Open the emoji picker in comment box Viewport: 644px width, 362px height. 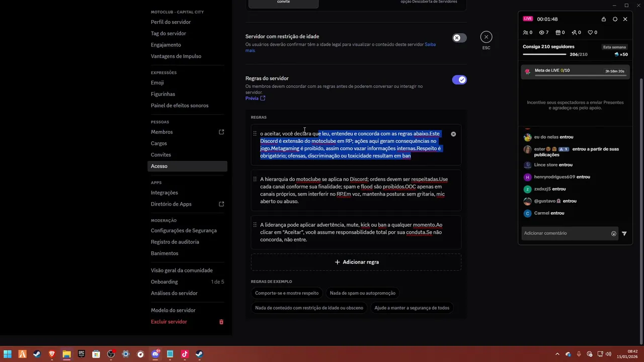(614, 233)
